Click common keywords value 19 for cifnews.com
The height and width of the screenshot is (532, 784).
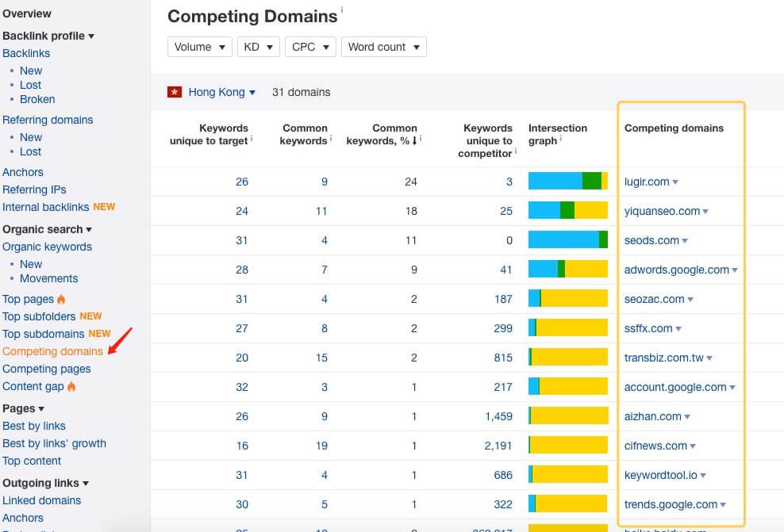click(321, 446)
